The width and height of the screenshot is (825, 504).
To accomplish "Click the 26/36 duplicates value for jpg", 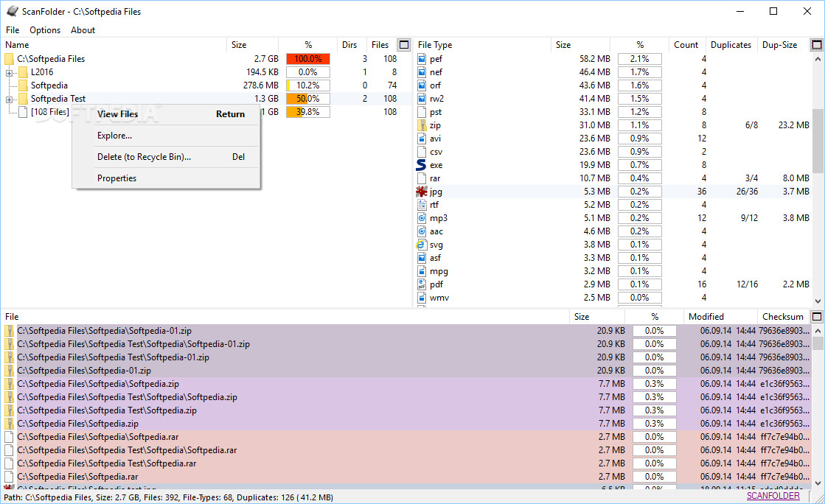I will click(x=747, y=192).
